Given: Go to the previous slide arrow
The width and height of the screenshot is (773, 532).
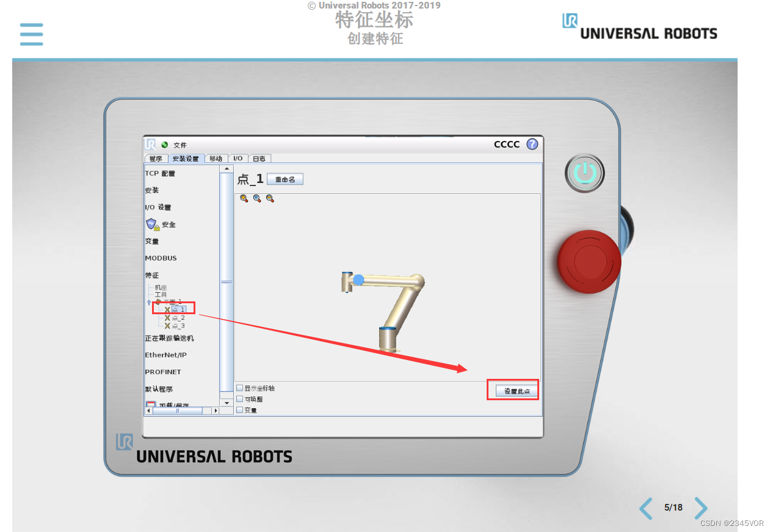Looking at the screenshot, I should coord(646,508).
